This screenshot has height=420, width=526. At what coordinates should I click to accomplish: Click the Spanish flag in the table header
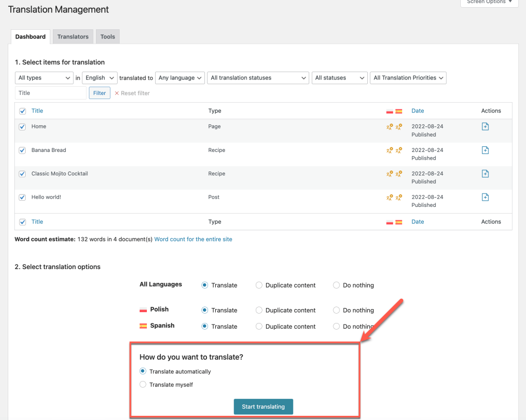(399, 110)
